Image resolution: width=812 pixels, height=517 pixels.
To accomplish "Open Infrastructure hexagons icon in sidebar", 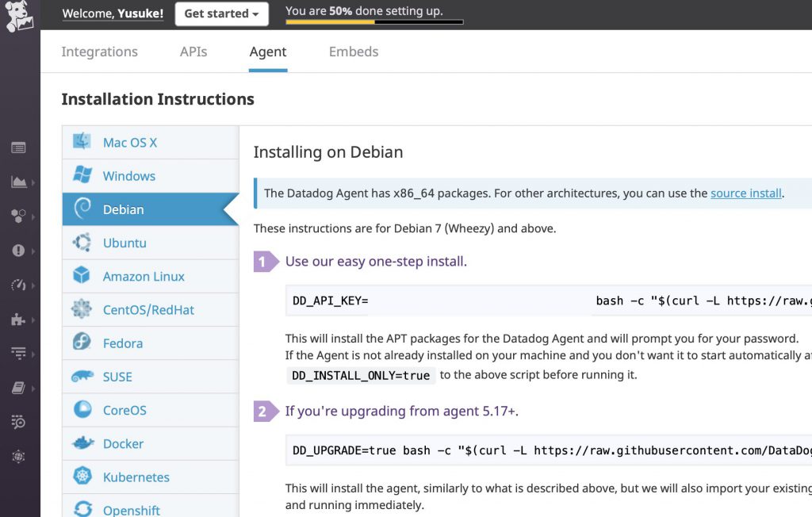I will click(x=18, y=216).
